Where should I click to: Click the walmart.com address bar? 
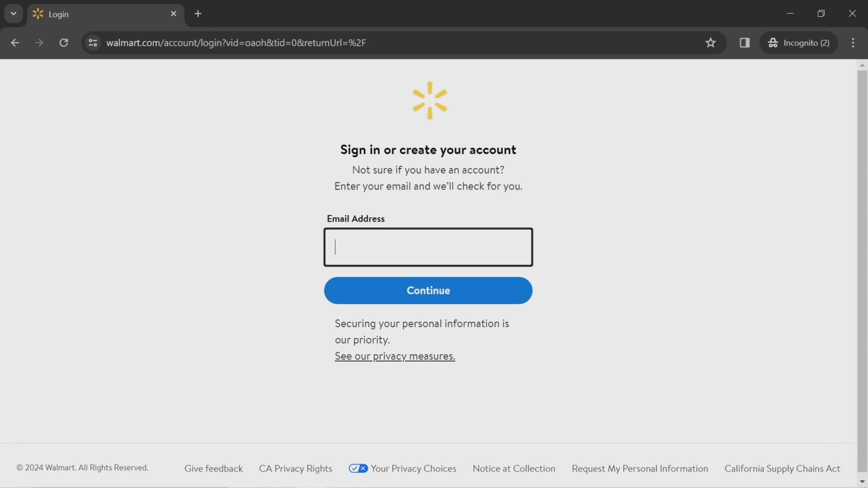click(236, 42)
